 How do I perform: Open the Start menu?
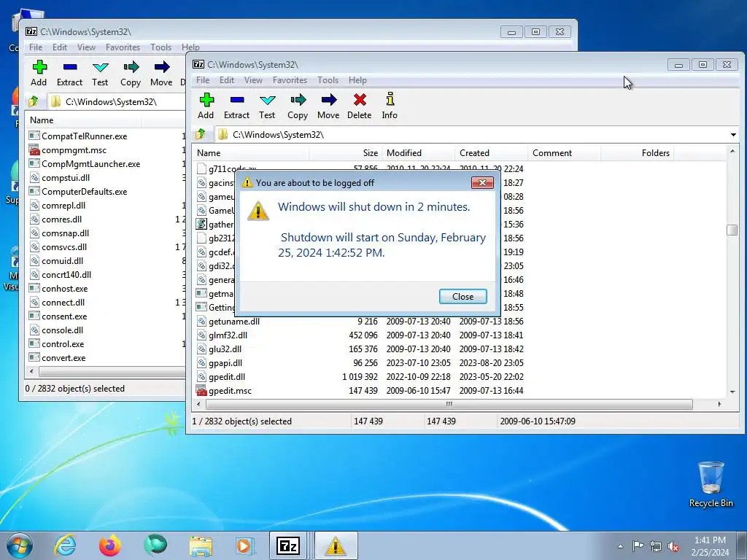tap(20, 545)
